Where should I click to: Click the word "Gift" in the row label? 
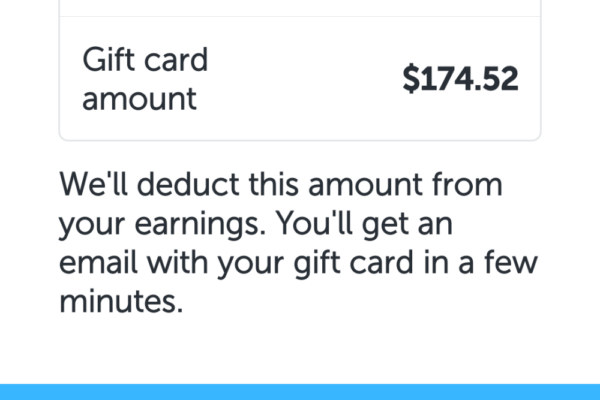107,59
